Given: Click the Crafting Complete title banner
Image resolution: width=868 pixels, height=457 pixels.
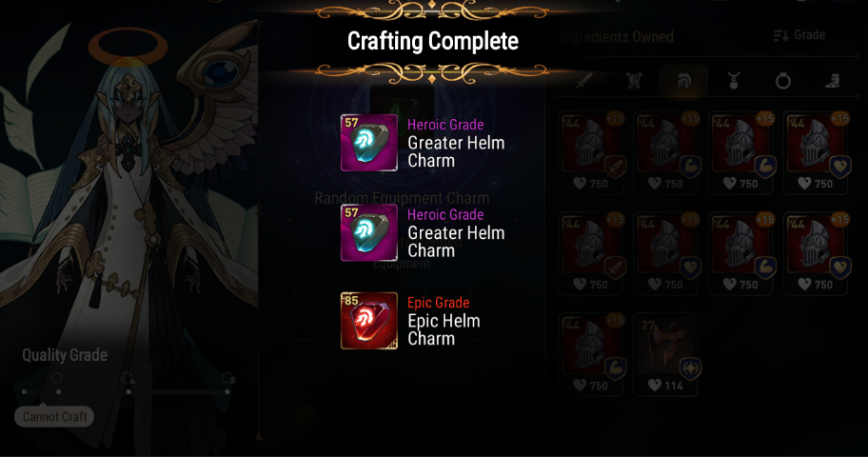Looking at the screenshot, I should 432,42.
